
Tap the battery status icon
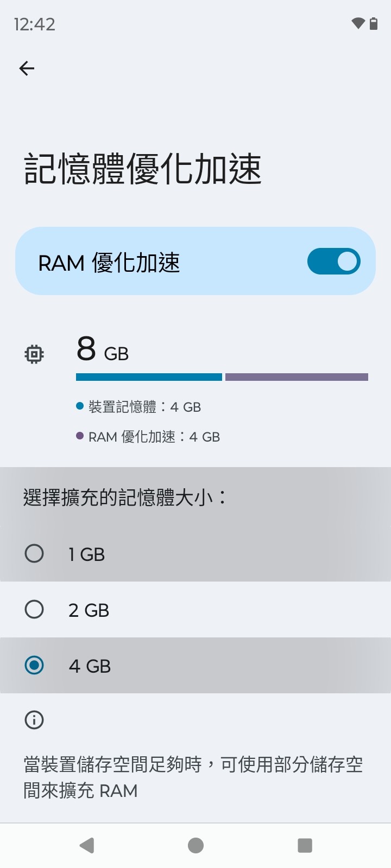pyautogui.click(x=374, y=23)
